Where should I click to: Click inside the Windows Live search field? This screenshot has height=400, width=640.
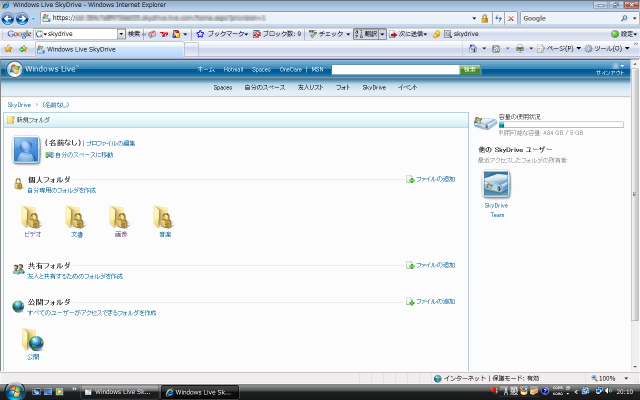(x=396, y=70)
